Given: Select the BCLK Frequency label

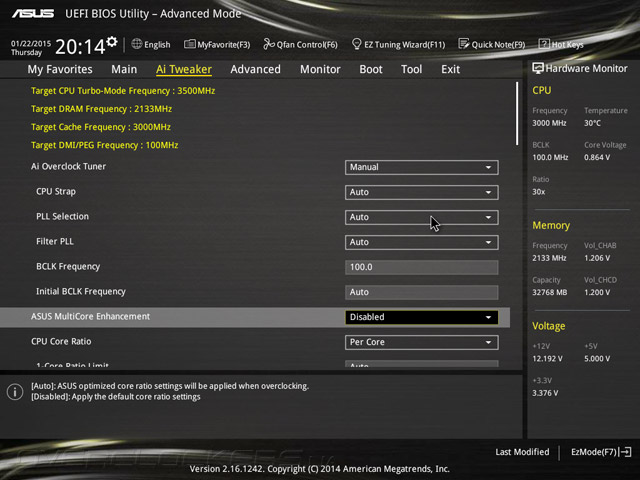Looking at the screenshot, I should [68, 267].
